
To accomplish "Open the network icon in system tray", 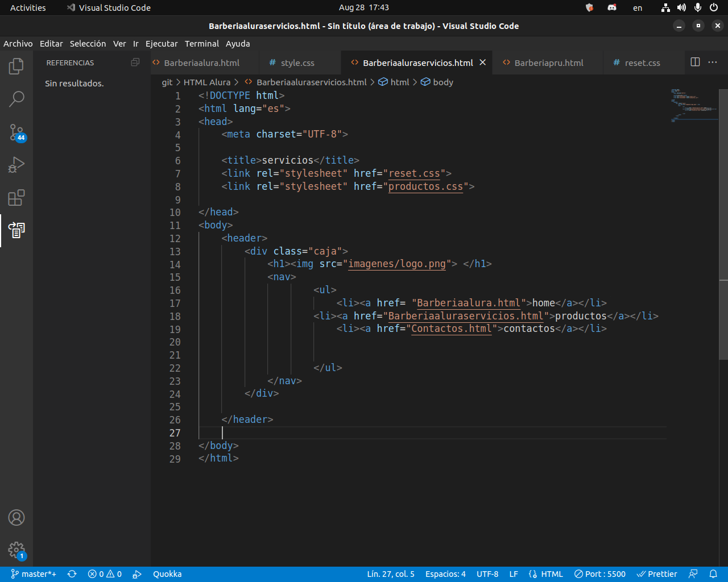I will [665, 7].
